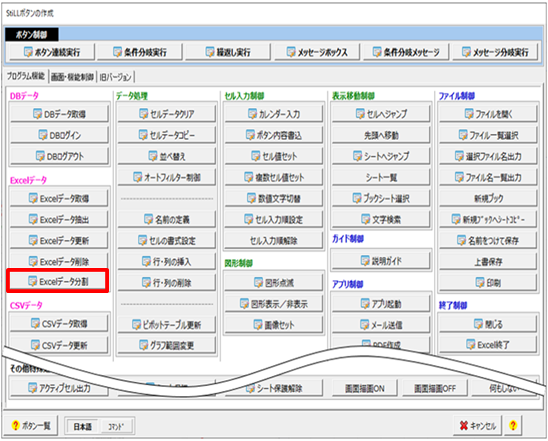548x441 pixels.
Task: Click the 説明ガイド button
Action: coord(381,261)
